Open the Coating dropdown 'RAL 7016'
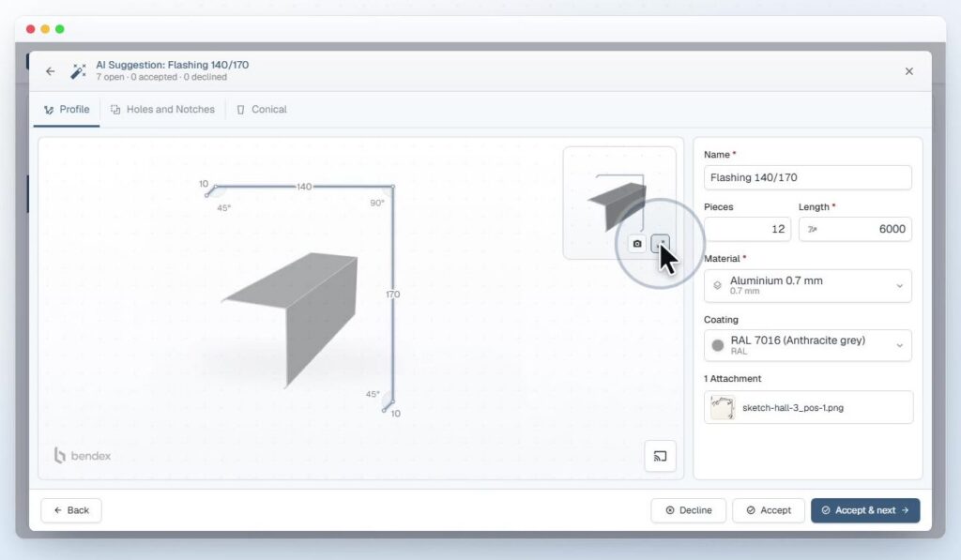This screenshot has height=560, width=961. tap(807, 345)
